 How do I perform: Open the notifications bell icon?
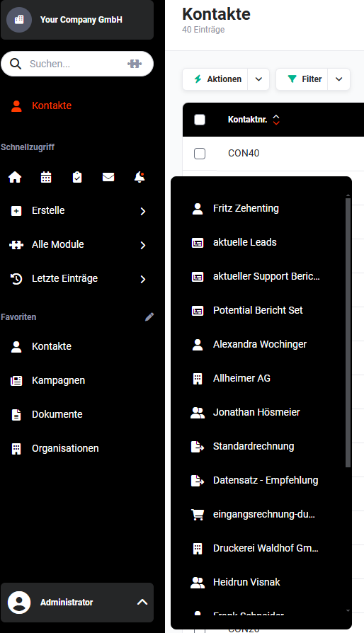pos(140,177)
